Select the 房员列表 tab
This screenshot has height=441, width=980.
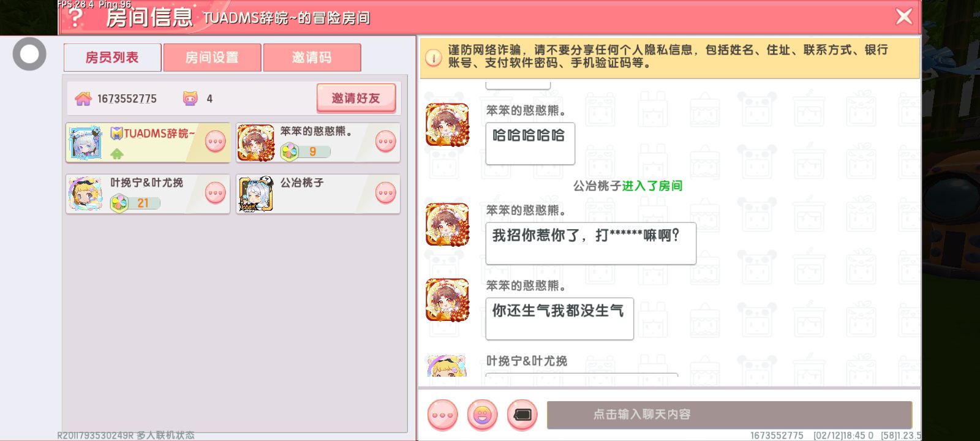coord(112,58)
